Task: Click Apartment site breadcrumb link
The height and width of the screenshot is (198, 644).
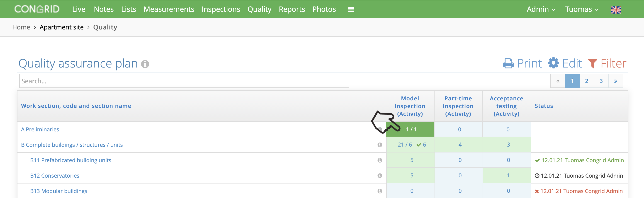Action: [x=61, y=27]
